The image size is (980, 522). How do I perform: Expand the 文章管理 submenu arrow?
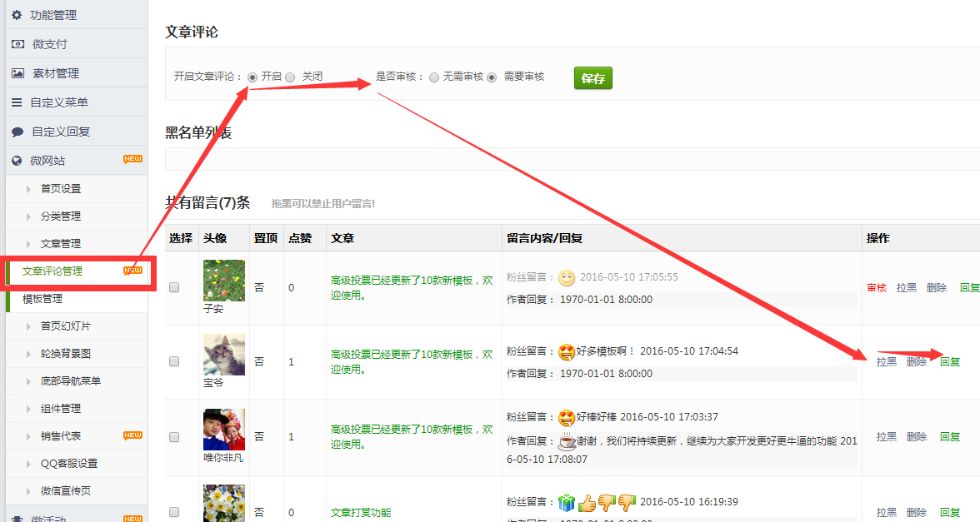pos(28,243)
